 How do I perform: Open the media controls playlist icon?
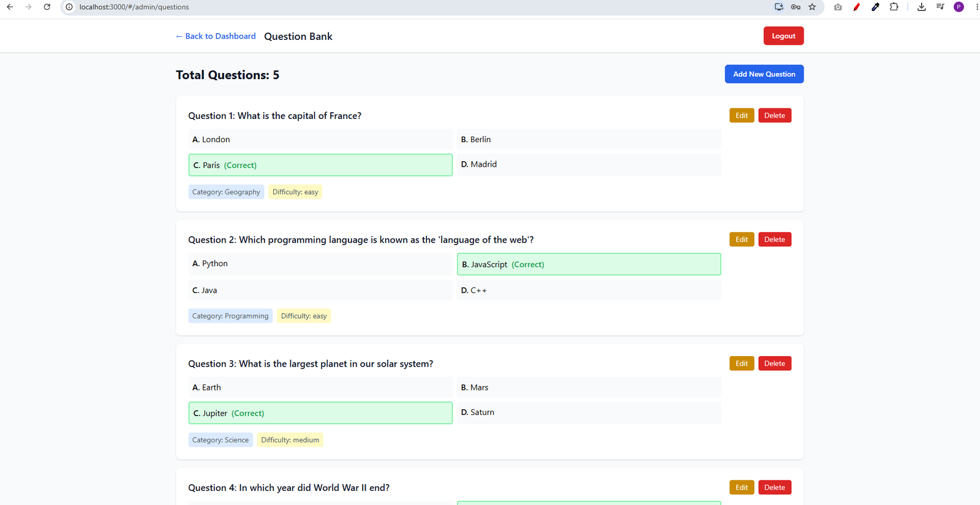(940, 7)
